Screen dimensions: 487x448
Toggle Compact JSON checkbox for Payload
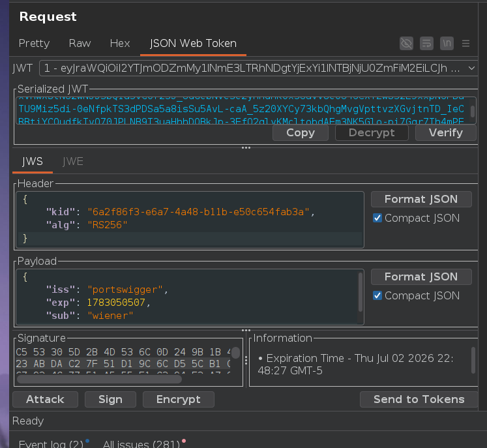point(377,296)
